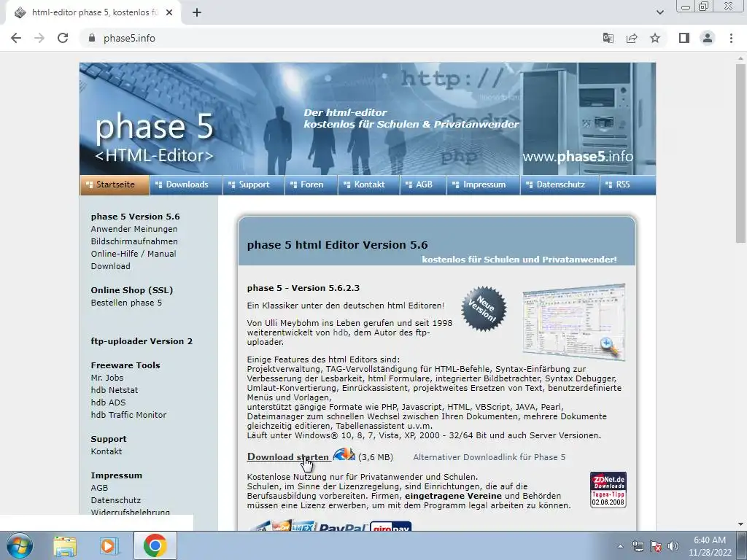Click sidebar Kontakt link under Support
Image resolution: width=747 pixels, height=560 pixels.
(107, 451)
